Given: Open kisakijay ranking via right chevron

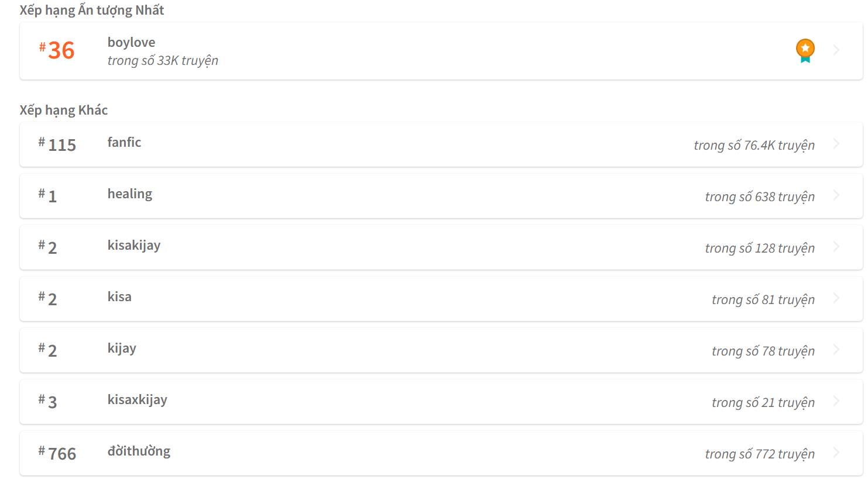Looking at the screenshot, I should tap(836, 247).
